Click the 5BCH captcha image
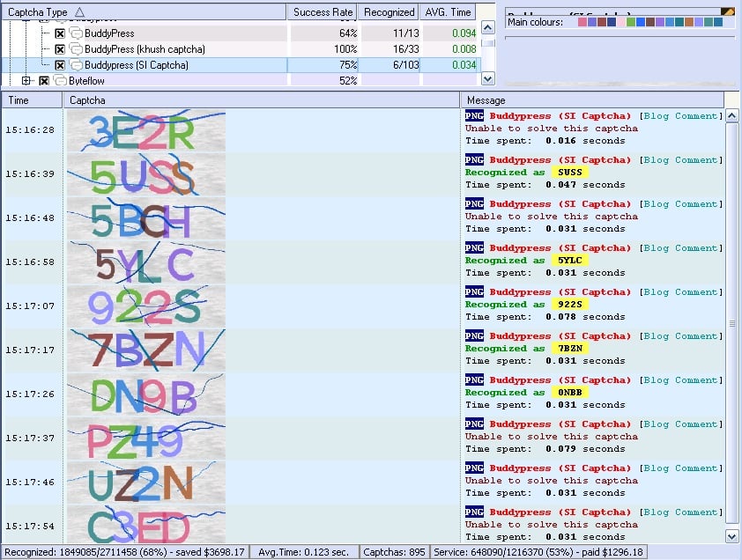Viewport: 742px width, 560px height. (146, 219)
